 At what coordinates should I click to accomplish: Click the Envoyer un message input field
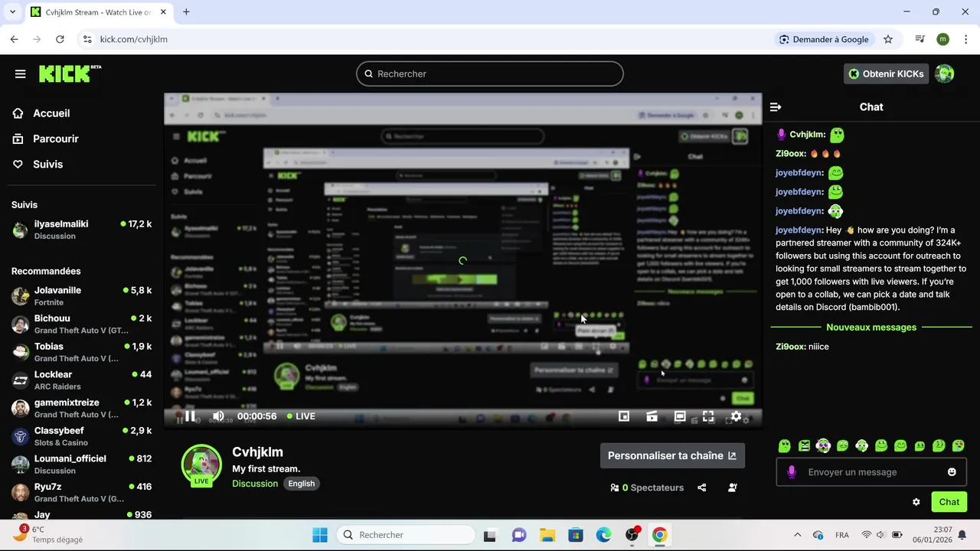[873, 472]
